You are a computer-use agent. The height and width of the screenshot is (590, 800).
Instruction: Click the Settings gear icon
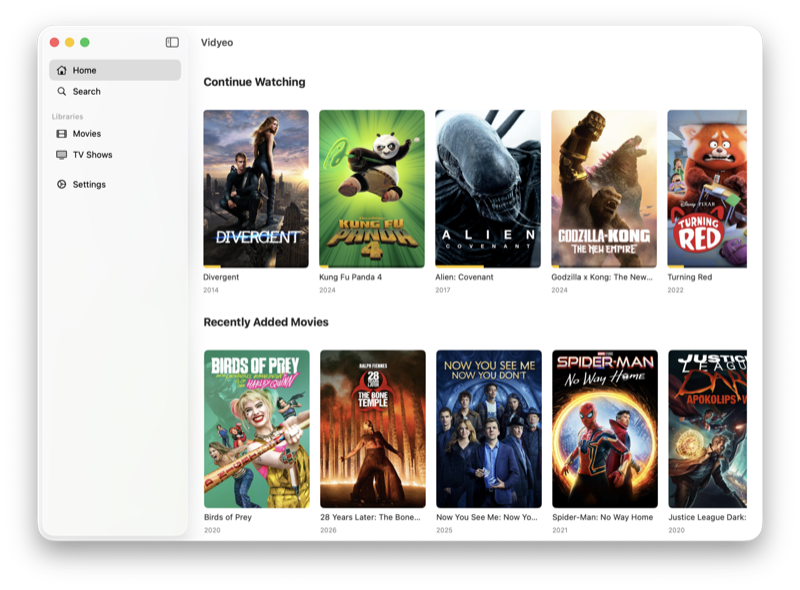(62, 184)
